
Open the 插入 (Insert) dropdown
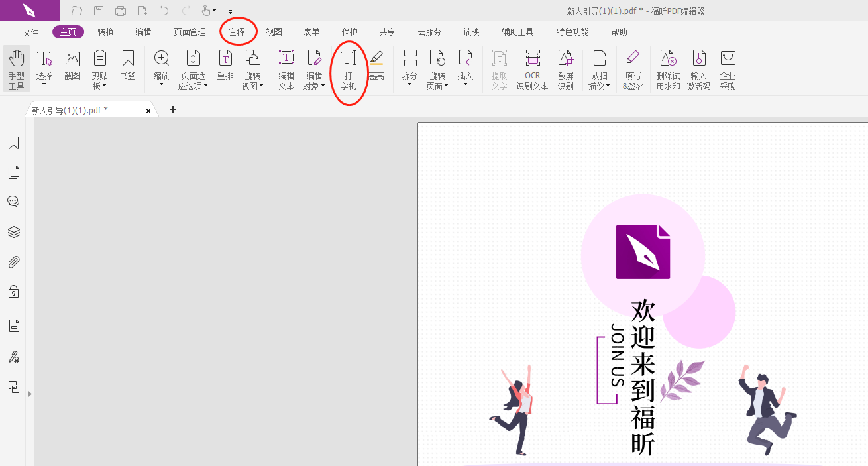(x=466, y=83)
